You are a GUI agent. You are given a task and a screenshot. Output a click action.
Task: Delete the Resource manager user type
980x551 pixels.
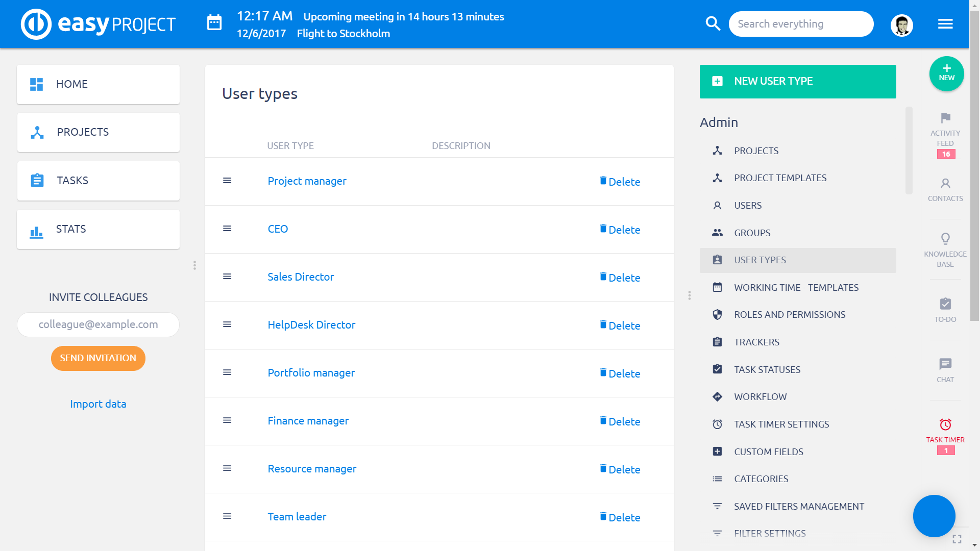point(620,469)
